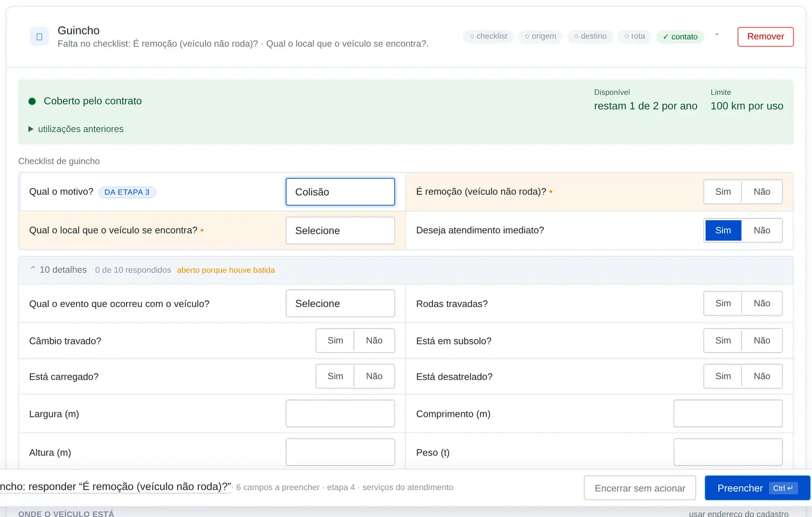Click 'aberto porque houve batida' note
Image resolution: width=812 pixels, height=517 pixels.
(226, 270)
